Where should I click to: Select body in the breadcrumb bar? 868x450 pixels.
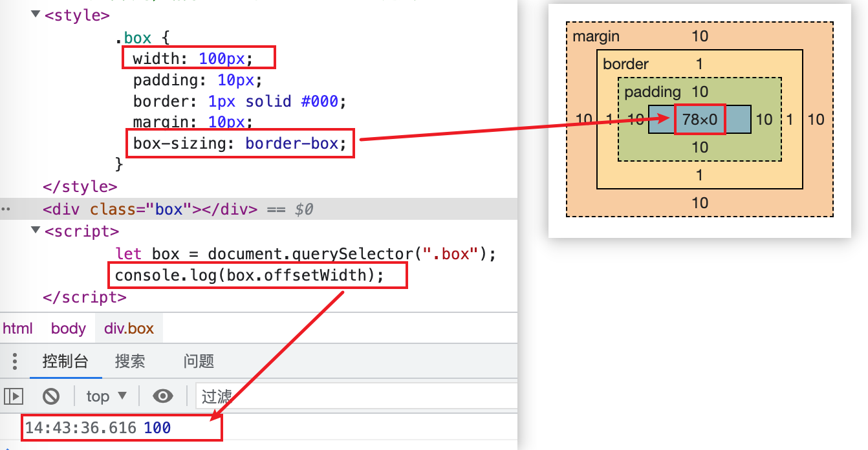pyautogui.click(x=69, y=328)
